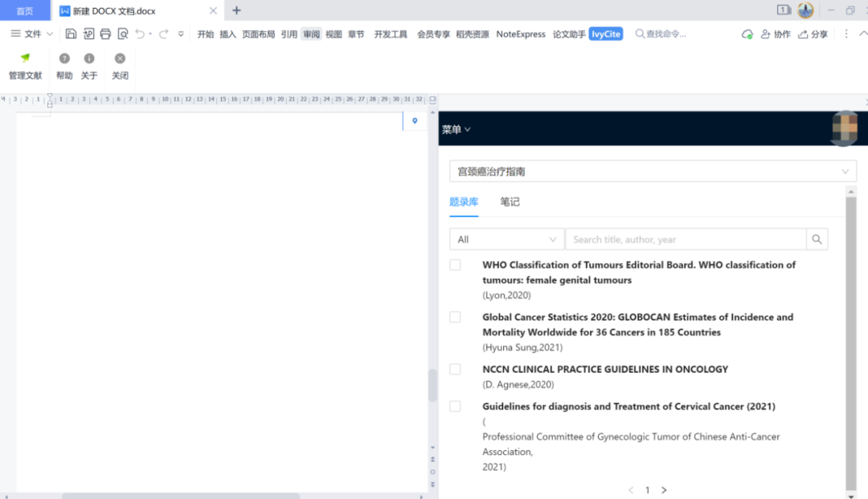868x499 pixels.
Task: Open the 管理文献 manage references tool
Action: tap(25, 66)
